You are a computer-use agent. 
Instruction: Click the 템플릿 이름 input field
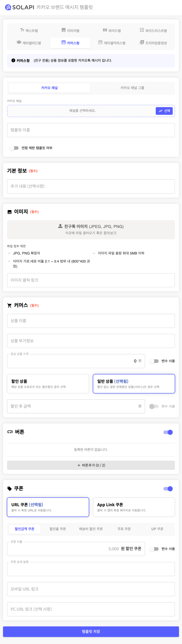pos(91,130)
